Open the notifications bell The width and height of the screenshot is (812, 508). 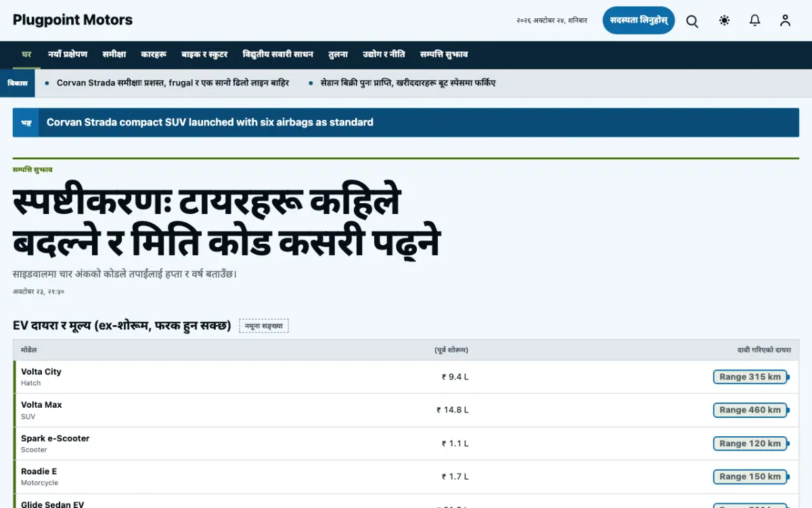[755, 21]
